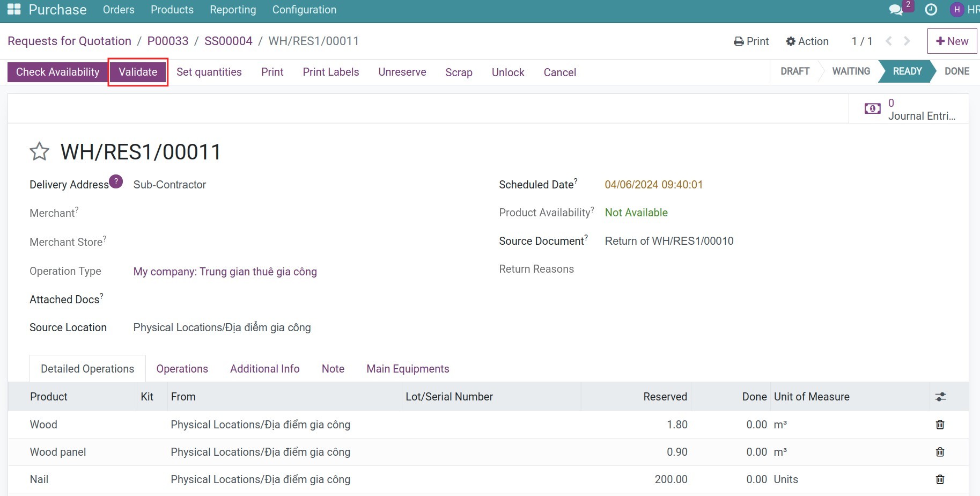
Task: Click the Check Availability button
Action: 57,72
